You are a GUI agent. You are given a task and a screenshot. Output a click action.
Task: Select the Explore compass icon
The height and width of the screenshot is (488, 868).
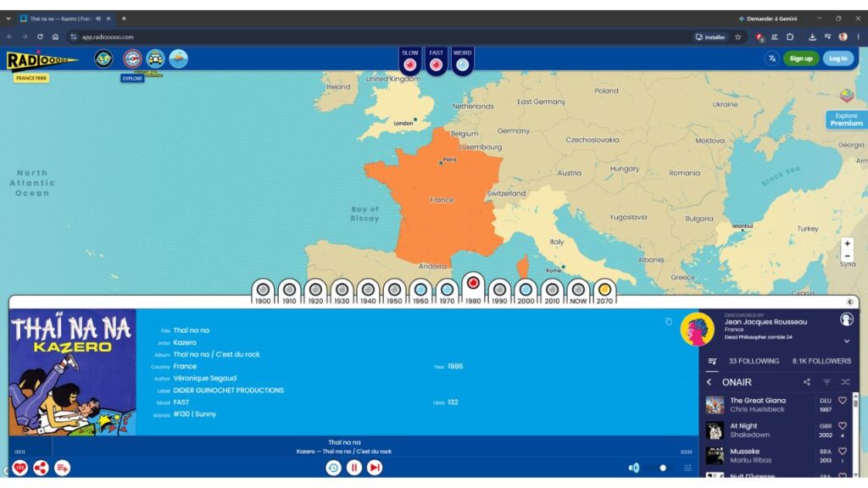[132, 58]
